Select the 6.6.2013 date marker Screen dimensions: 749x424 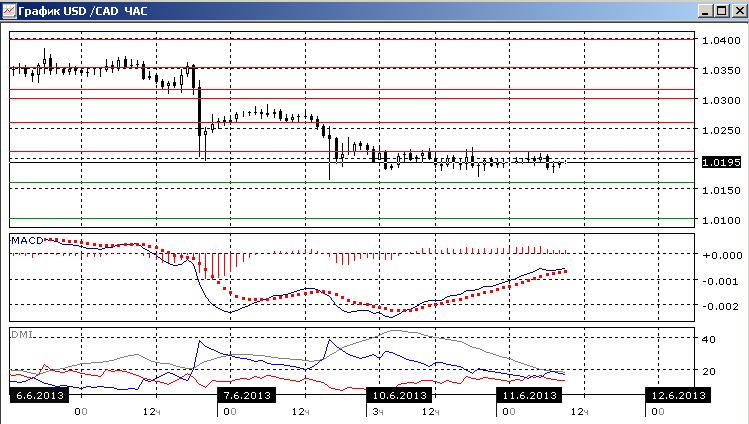tap(39, 395)
